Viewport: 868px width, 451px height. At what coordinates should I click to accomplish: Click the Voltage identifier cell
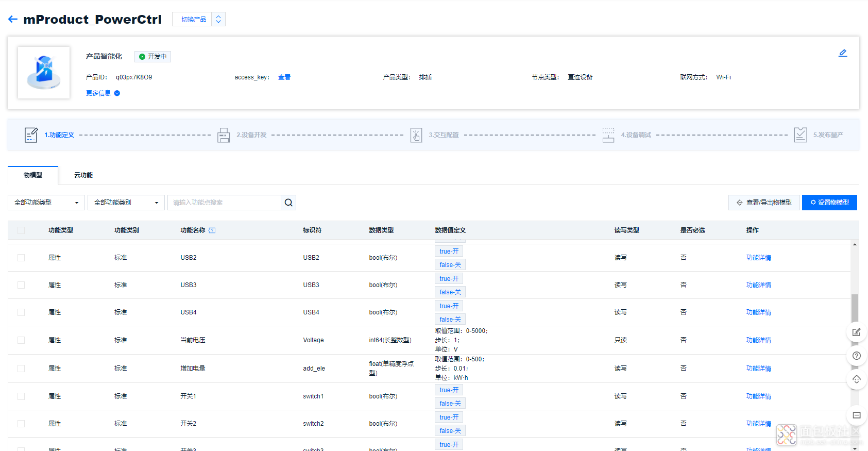(313, 340)
